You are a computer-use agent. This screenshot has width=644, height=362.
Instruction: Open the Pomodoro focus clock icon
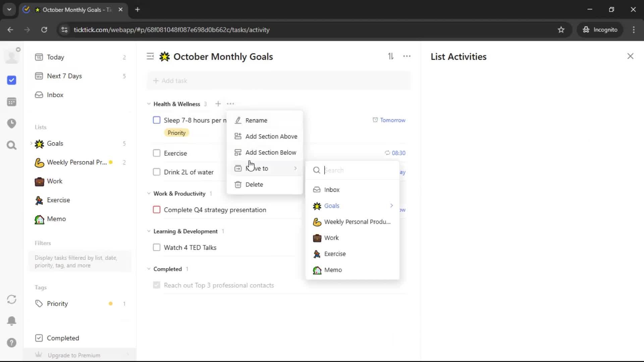12,123
